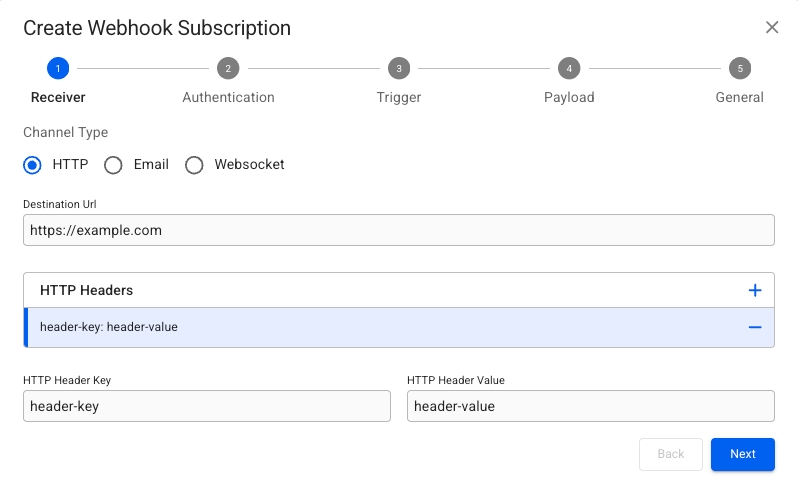
Task: Click the Back button
Action: coord(671,454)
